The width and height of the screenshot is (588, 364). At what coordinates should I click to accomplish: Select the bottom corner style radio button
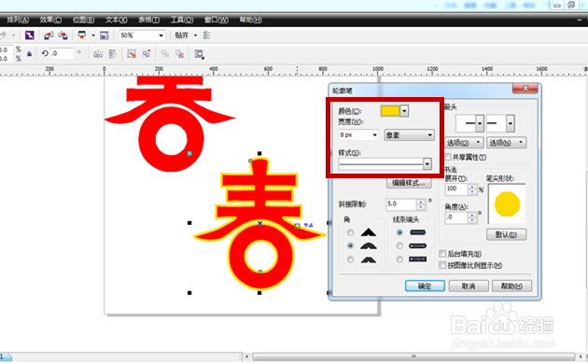(350, 259)
